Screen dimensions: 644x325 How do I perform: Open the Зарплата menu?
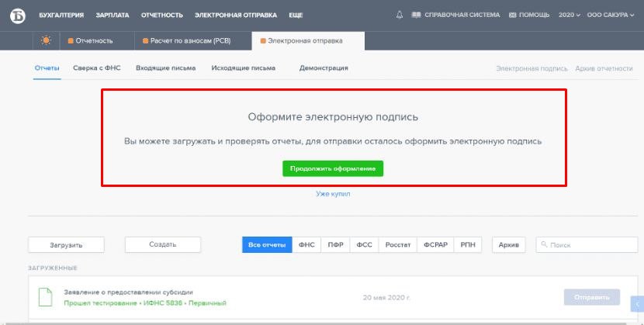[113, 16]
